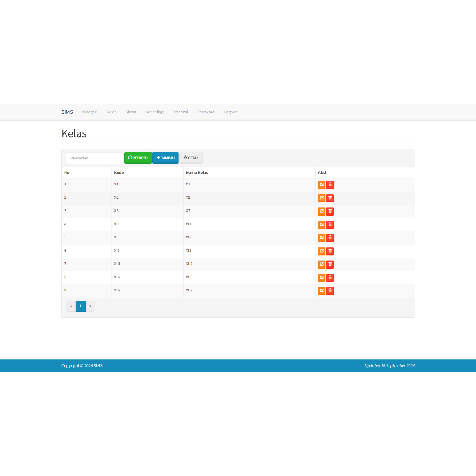This screenshot has width=476, height=476.
Task: Open the Password page
Action: coord(206,112)
